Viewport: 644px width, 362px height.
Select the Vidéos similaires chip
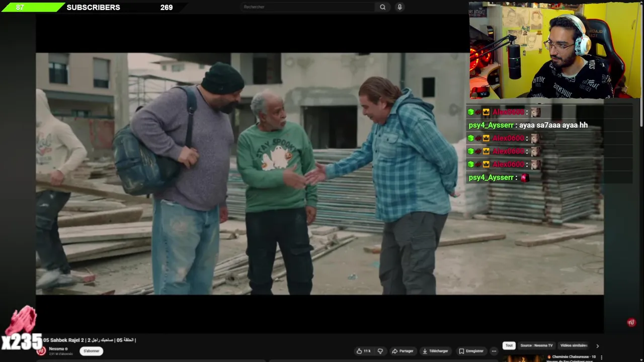coord(574,345)
